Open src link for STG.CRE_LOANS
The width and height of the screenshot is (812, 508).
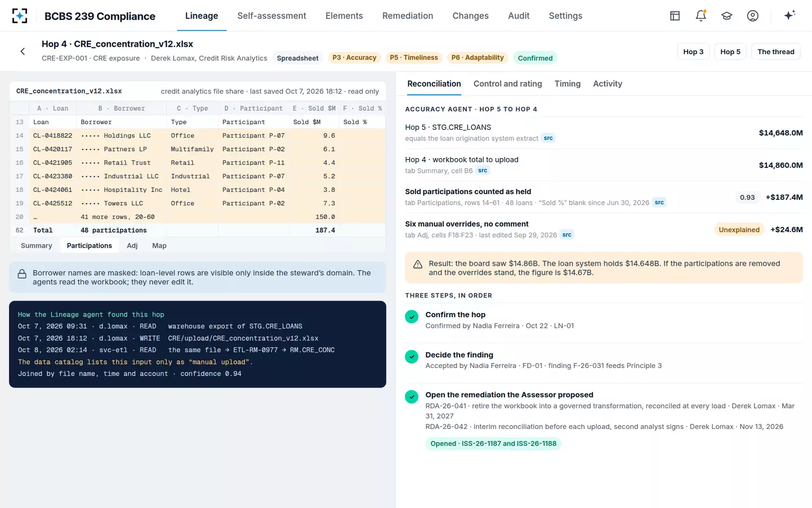point(548,138)
